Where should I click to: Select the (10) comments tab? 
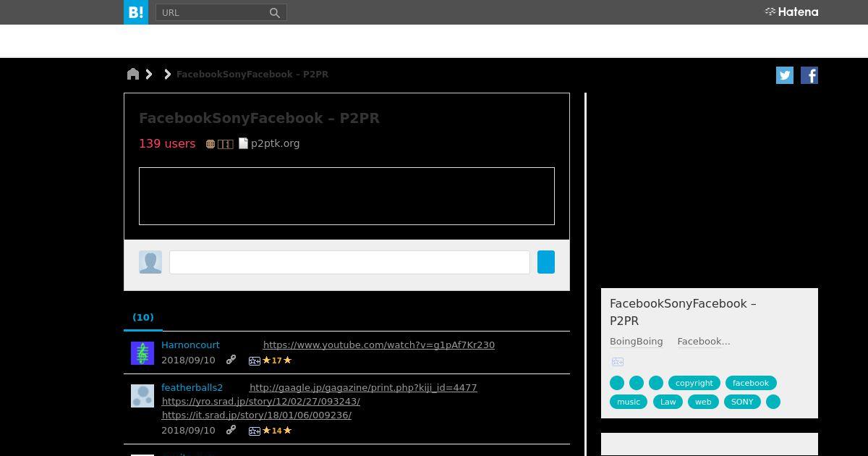(x=143, y=317)
